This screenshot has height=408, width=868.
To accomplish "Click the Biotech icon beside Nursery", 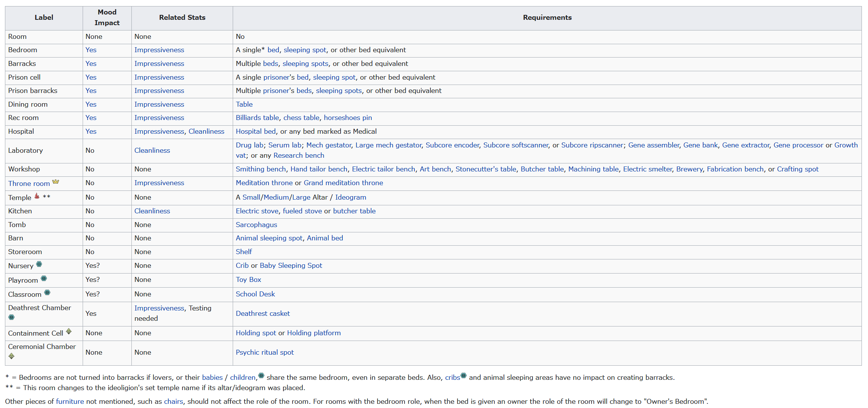I will 39,264.
